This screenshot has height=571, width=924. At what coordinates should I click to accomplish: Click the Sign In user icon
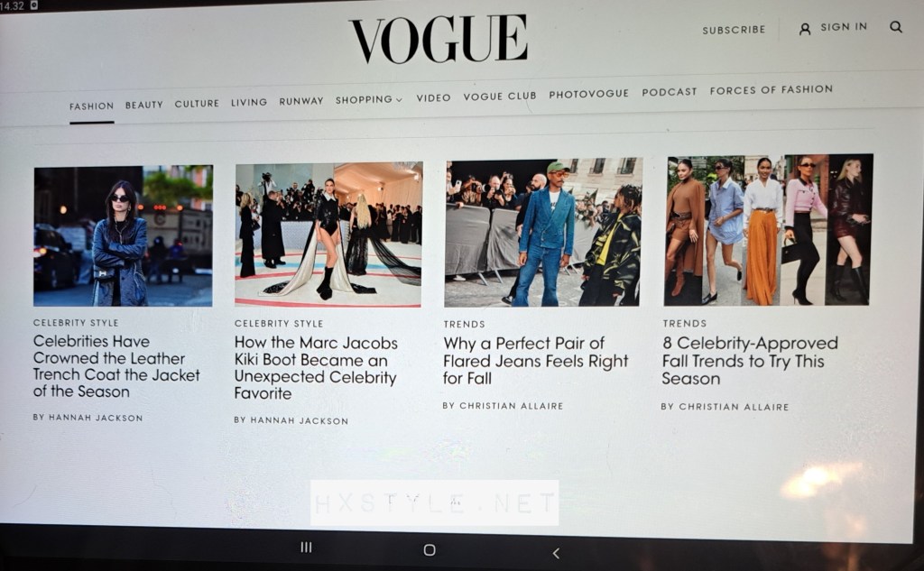coord(804,29)
